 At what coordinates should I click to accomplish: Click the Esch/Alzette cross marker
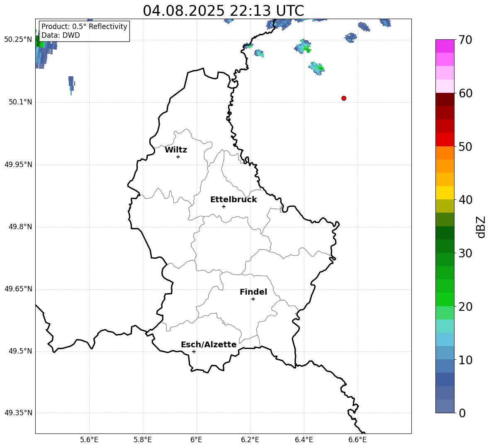194,351
